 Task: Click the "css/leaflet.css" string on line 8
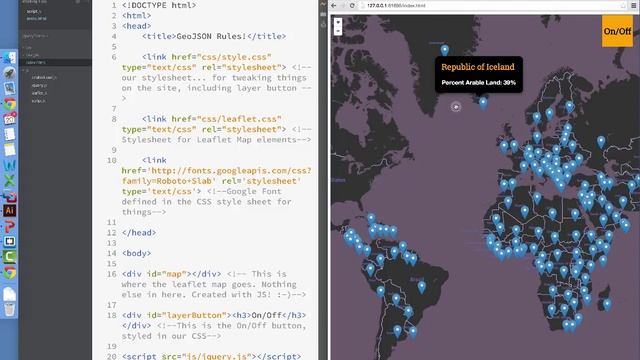coord(239,119)
